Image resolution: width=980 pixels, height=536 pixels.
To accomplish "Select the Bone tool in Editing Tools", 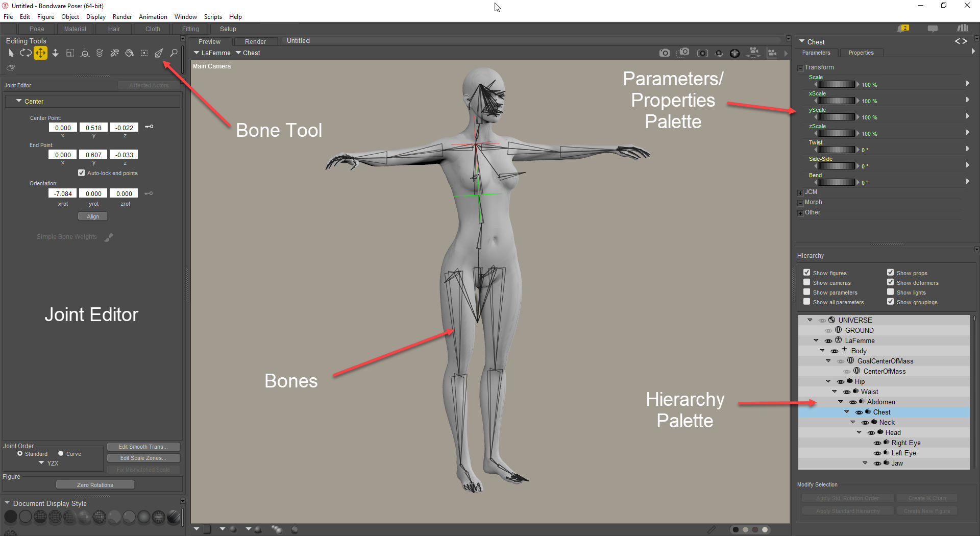I will tap(159, 53).
